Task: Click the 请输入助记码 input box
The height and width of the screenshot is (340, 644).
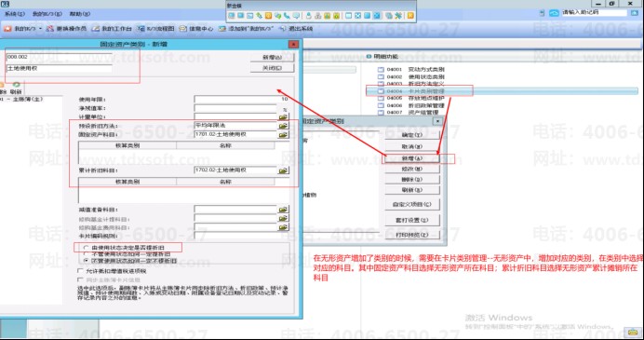Action: pos(595,13)
